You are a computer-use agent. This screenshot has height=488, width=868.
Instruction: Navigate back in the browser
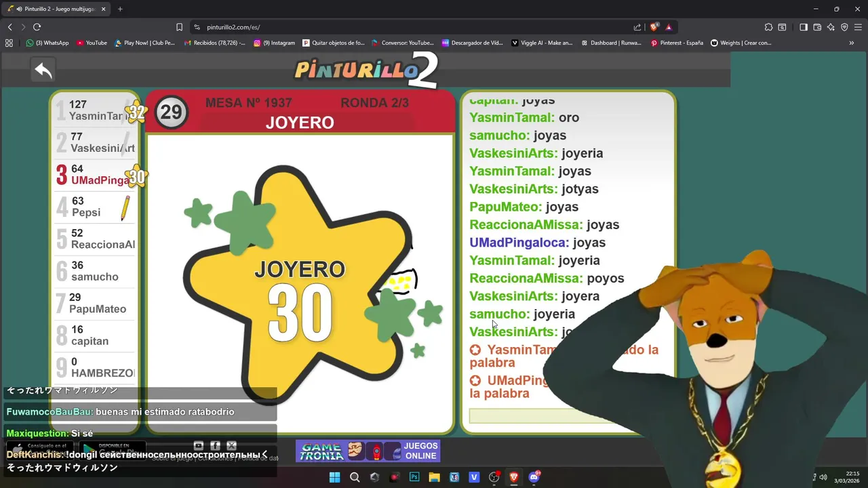pos(9,27)
